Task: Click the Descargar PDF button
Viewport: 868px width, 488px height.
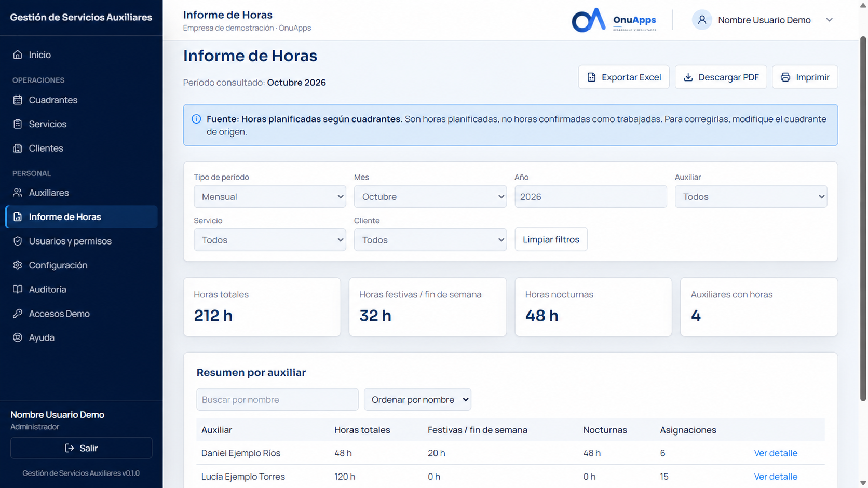Action: [x=721, y=77]
